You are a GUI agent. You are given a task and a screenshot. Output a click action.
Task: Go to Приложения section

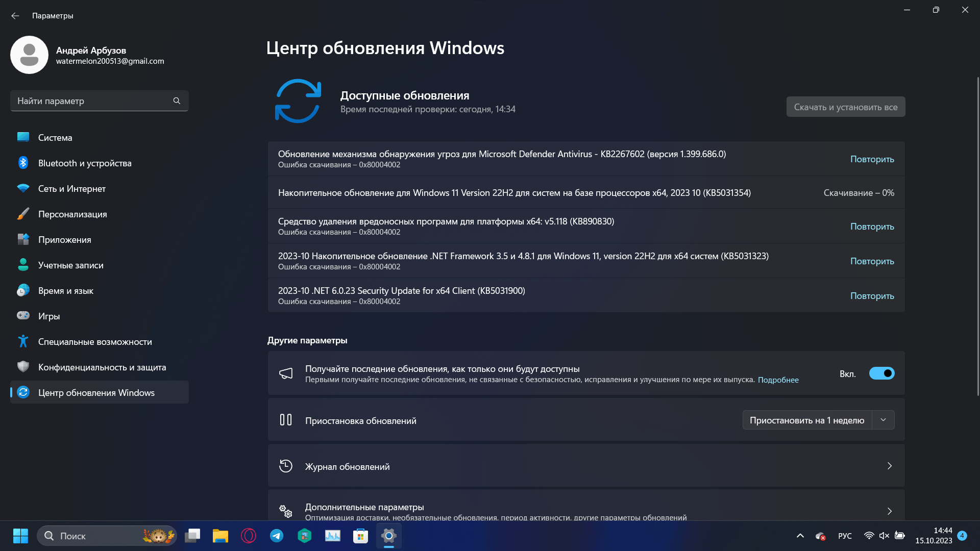tap(100, 239)
